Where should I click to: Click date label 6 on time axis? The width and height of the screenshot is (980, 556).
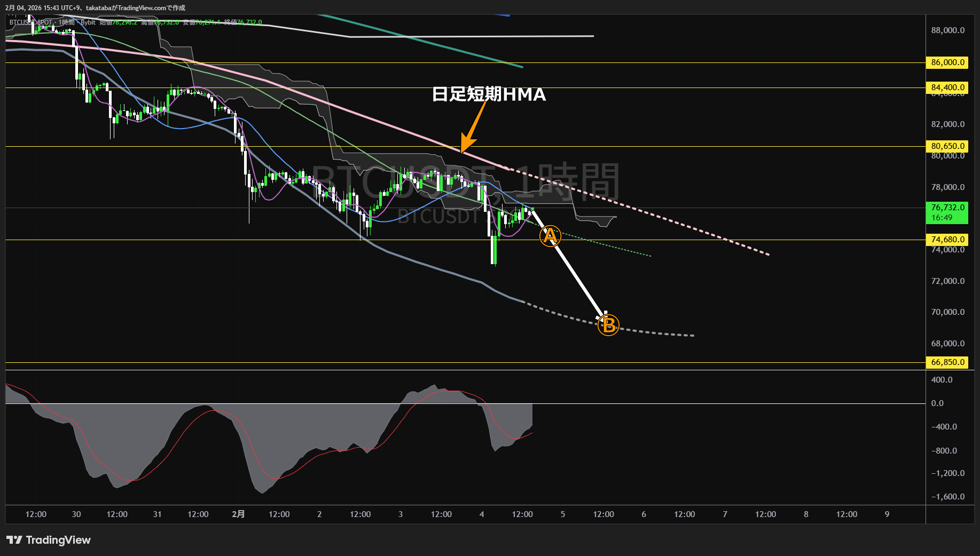644,514
